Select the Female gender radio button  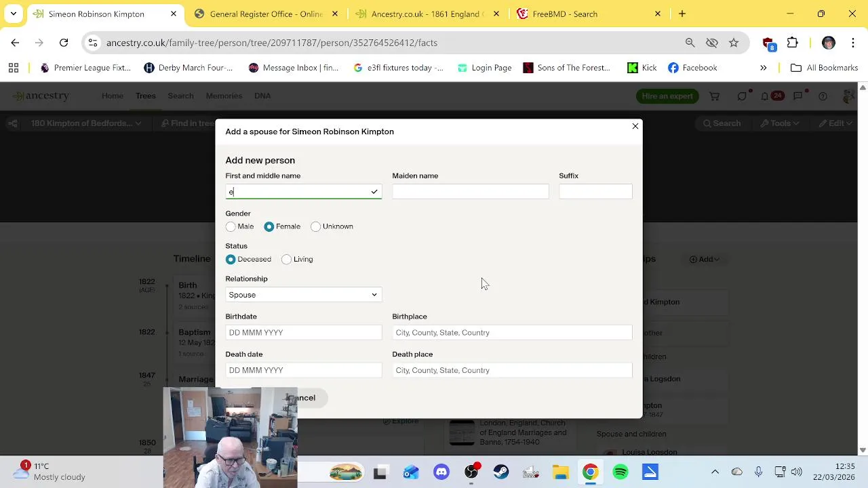[269, 226]
